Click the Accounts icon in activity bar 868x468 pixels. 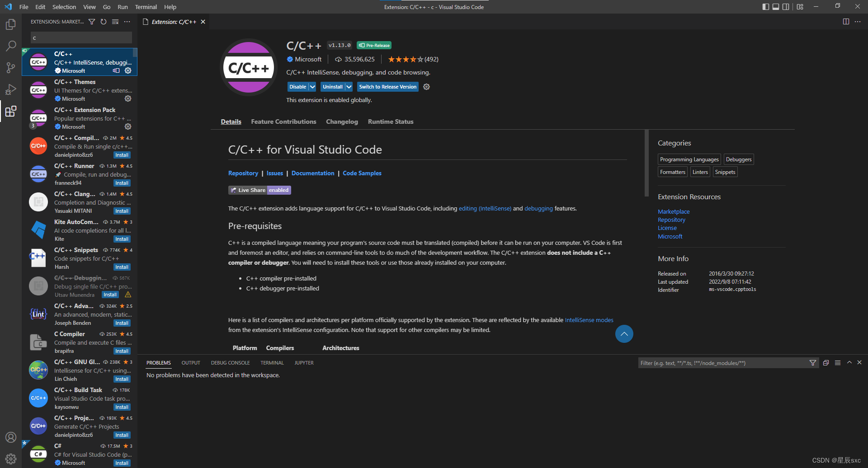point(11,437)
